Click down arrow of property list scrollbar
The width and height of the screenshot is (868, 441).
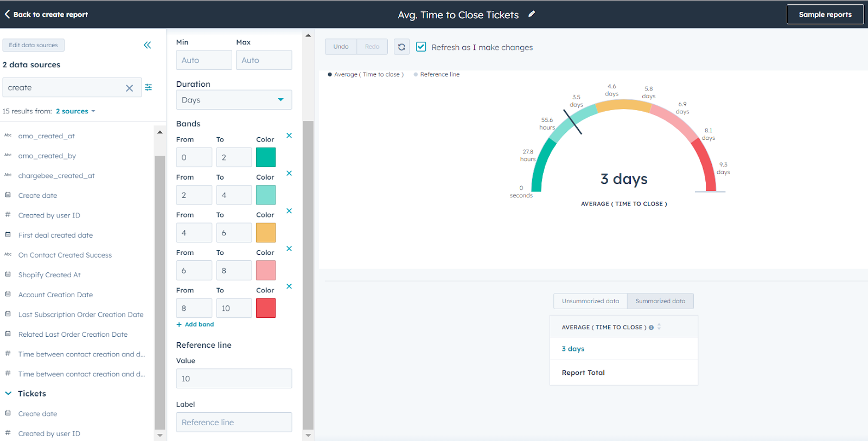[159, 435]
